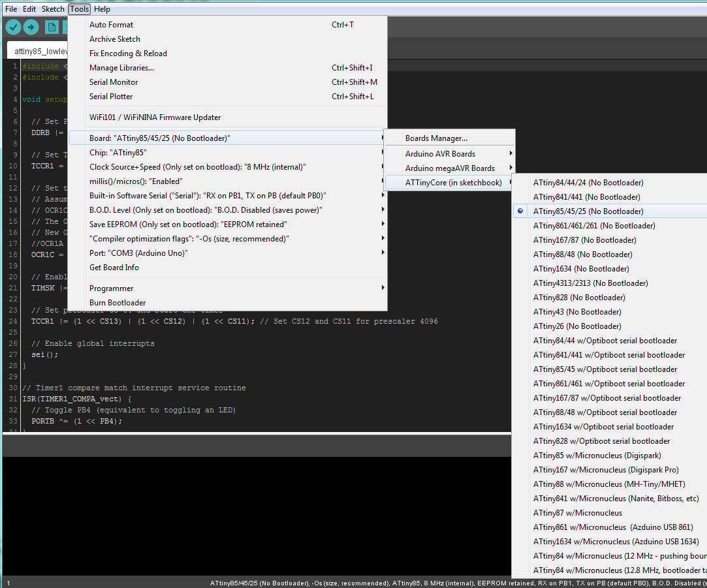This screenshot has width=707, height=588.
Task: Choose ATtiny88/48 w/Optiboot serial bootloader
Action: tap(610, 412)
